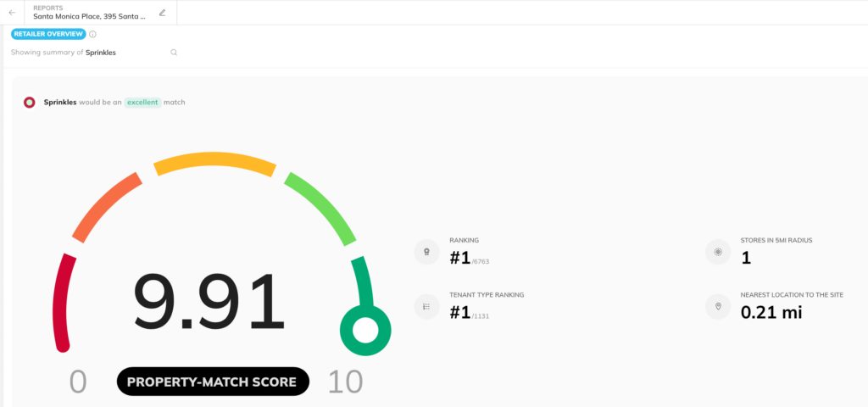This screenshot has width=868, height=407.
Task: Click the Stores in 5mi Radius icon
Action: pyautogui.click(x=718, y=252)
